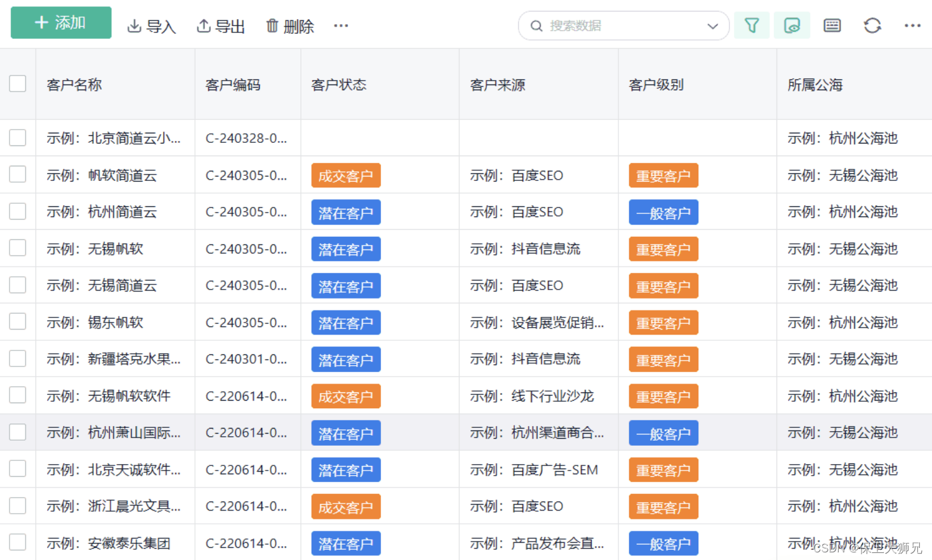Screen dimensions: 932x560
Task: Click the 潜在客户 tag in 杭州简道云 row
Action: [346, 213]
